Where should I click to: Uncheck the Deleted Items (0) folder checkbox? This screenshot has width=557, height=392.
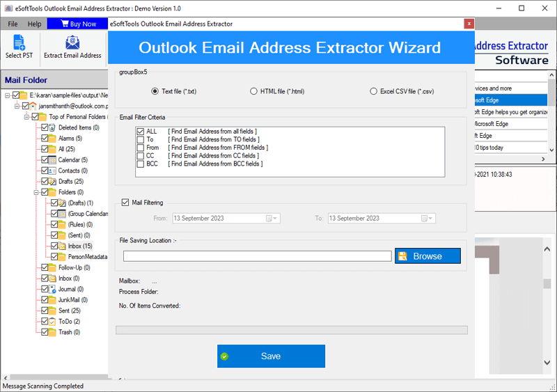point(45,127)
